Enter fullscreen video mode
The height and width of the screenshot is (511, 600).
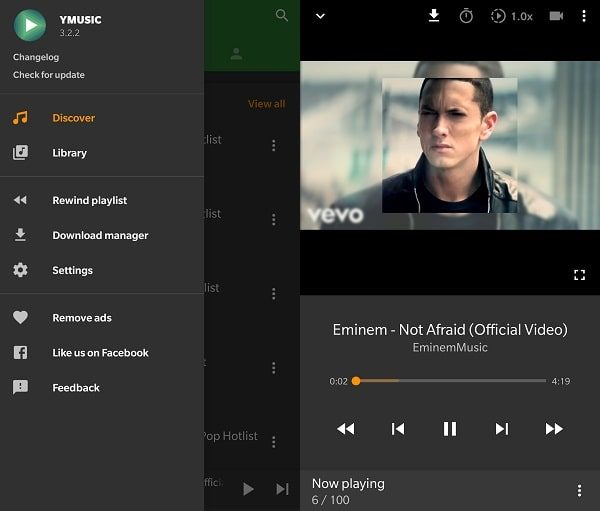click(x=580, y=274)
